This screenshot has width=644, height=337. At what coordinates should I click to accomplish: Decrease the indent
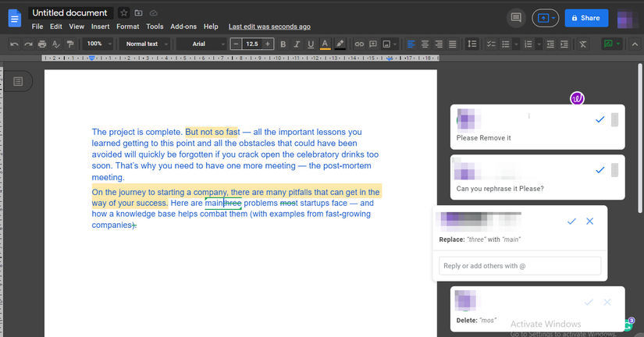coord(550,44)
